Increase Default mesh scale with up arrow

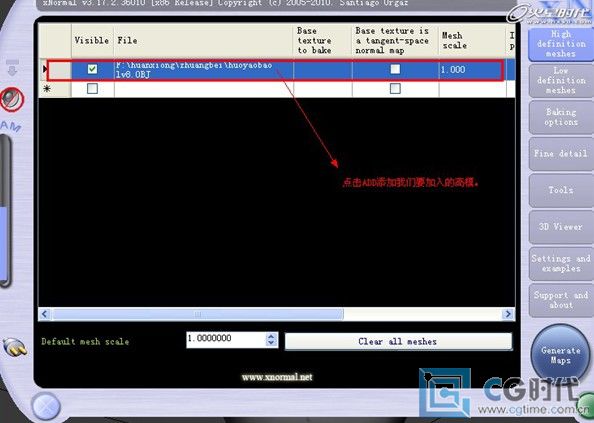(x=271, y=336)
